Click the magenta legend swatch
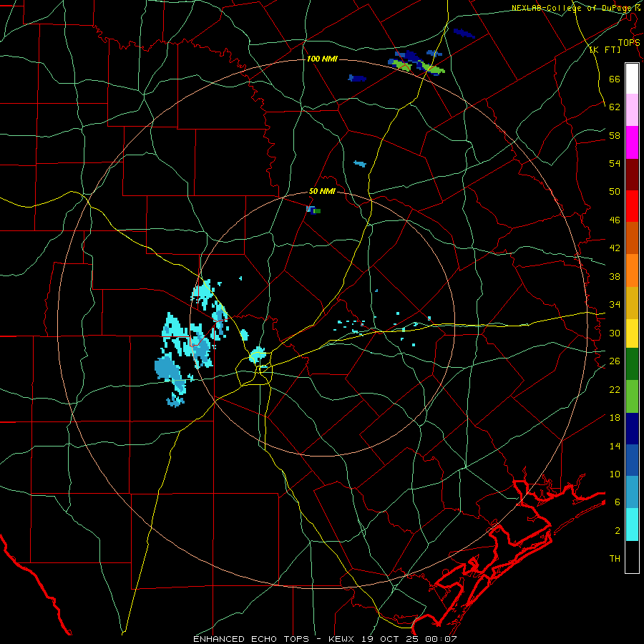The height and width of the screenshot is (644, 644). [x=632, y=142]
